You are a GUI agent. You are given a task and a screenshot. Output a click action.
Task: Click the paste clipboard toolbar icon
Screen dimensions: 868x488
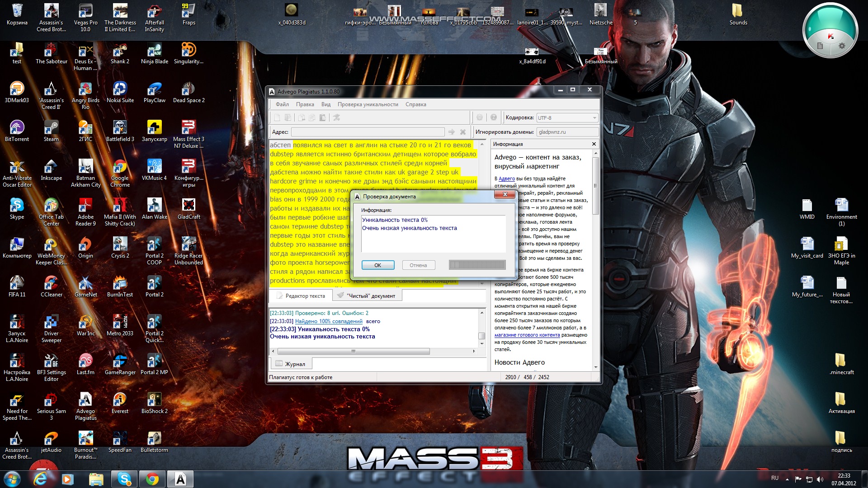point(322,117)
